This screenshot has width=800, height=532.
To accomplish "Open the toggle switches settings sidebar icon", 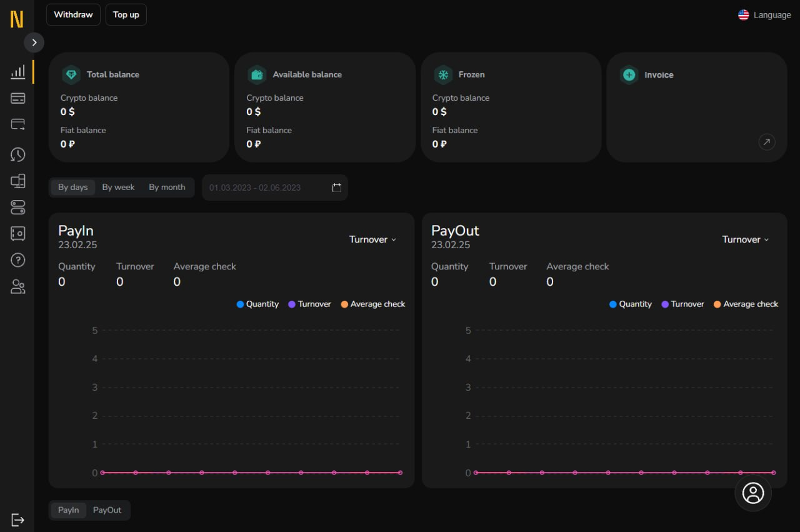I will pyautogui.click(x=18, y=207).
